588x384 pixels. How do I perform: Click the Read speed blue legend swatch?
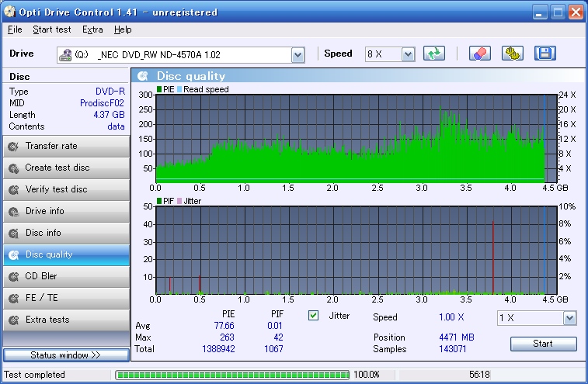pos(179,89)
